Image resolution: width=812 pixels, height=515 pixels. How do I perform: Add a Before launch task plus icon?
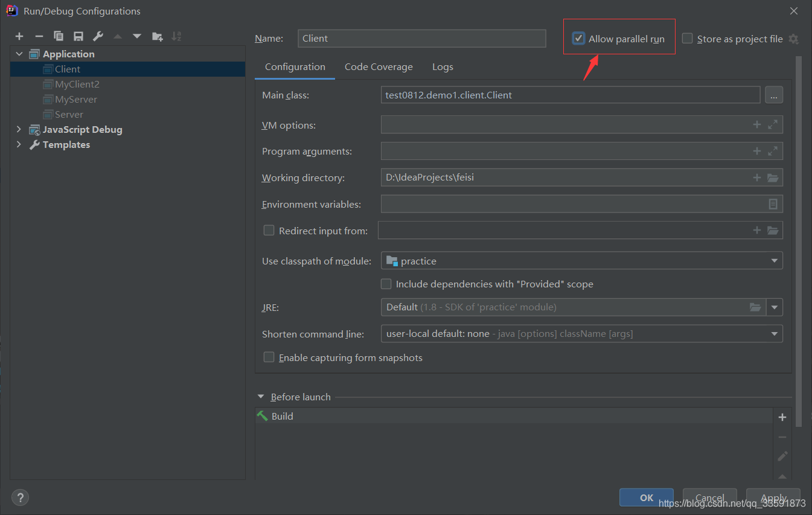[x=782, y=417]
